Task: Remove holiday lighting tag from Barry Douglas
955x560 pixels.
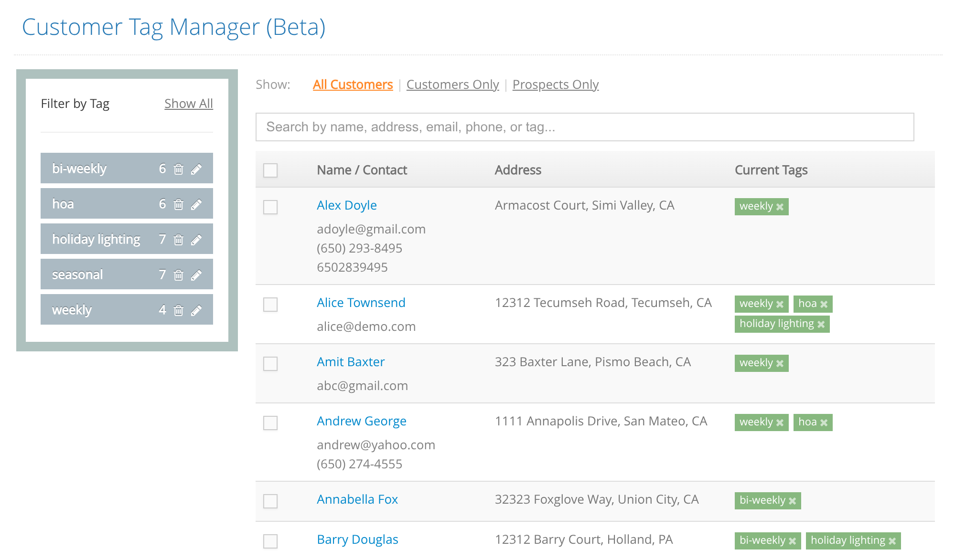Action: pos(892,541)
